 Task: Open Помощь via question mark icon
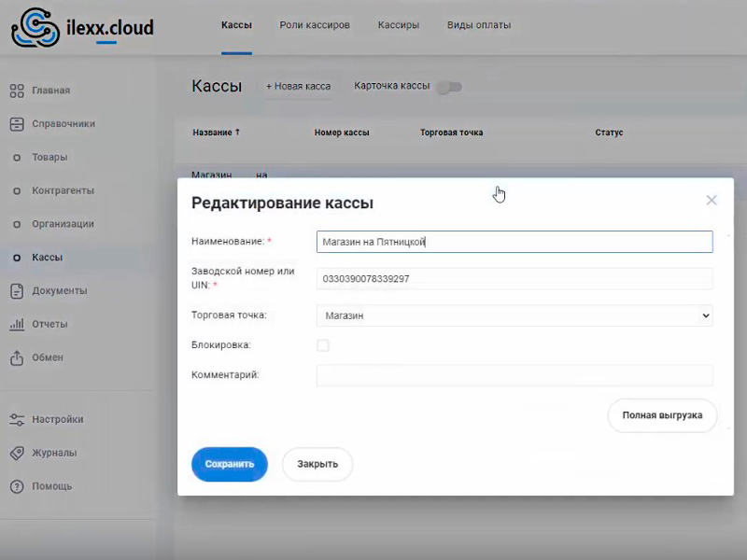click(17, 487)
